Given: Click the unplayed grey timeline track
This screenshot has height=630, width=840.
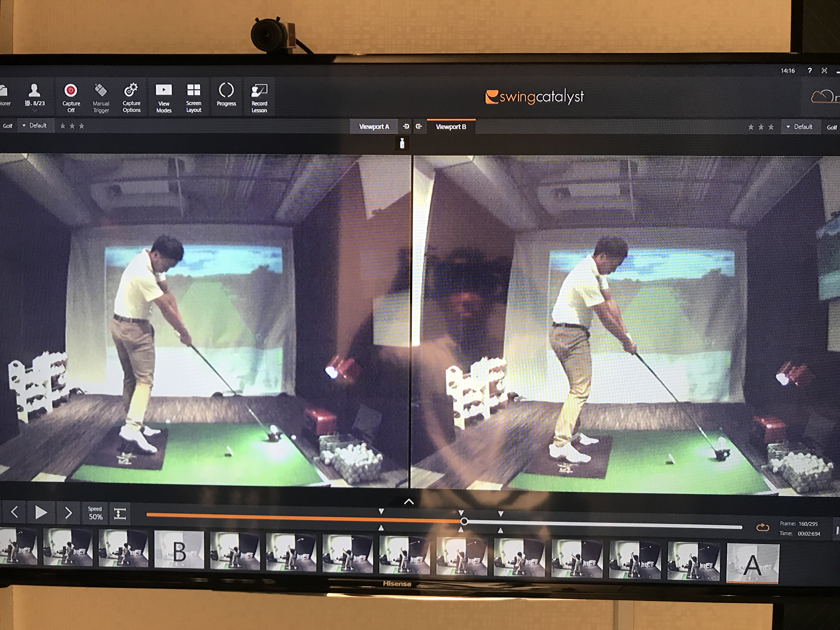Looking at the screenshot, I should [x=605, y=525].
